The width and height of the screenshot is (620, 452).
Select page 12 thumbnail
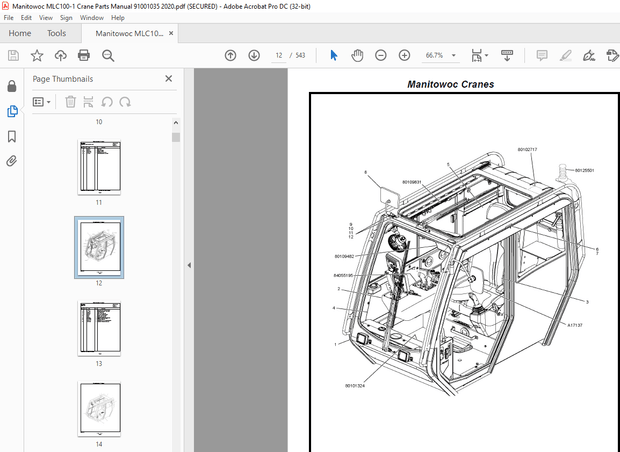(x=99, y=248)
